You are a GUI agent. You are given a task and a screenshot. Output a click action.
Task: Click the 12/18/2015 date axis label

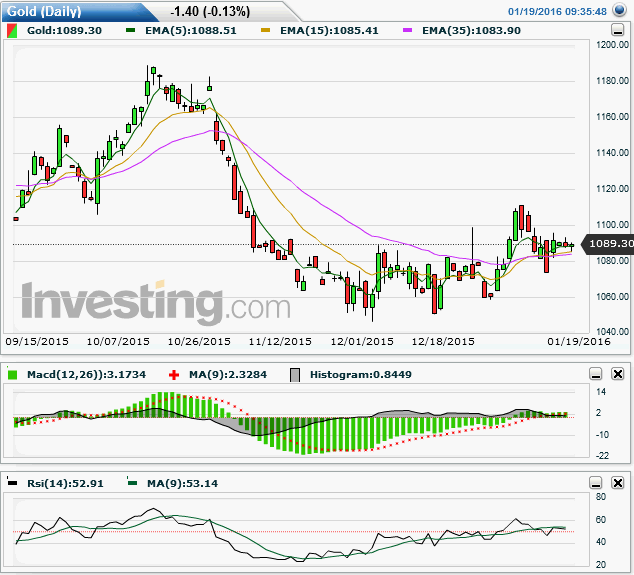(443, 342)
